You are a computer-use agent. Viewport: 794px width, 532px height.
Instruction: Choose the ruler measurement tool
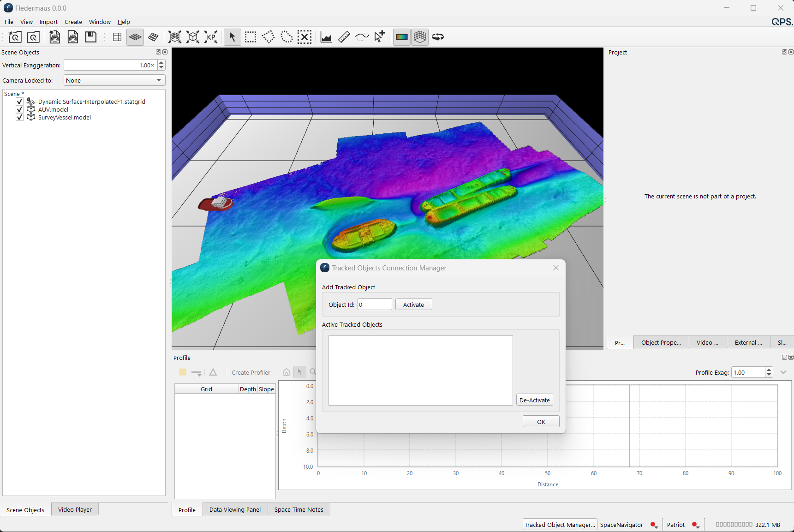(344, 37)
